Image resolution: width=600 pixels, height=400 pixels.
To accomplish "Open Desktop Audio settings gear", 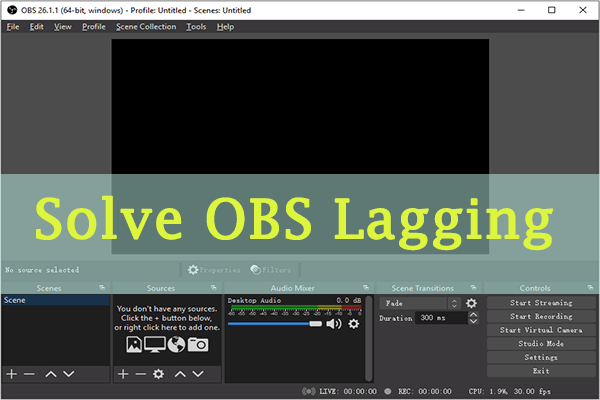I will [x=354, y=324].
